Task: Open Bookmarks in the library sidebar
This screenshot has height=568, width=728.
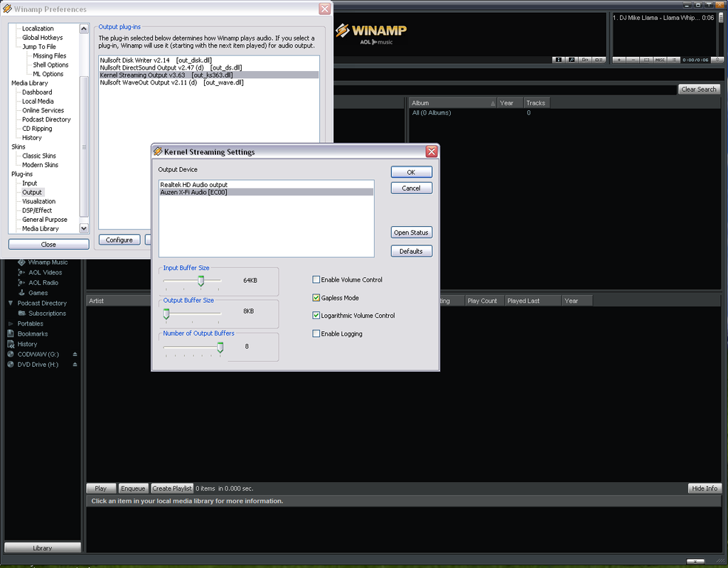Action: pyautogui.click(x=33, y=333)
